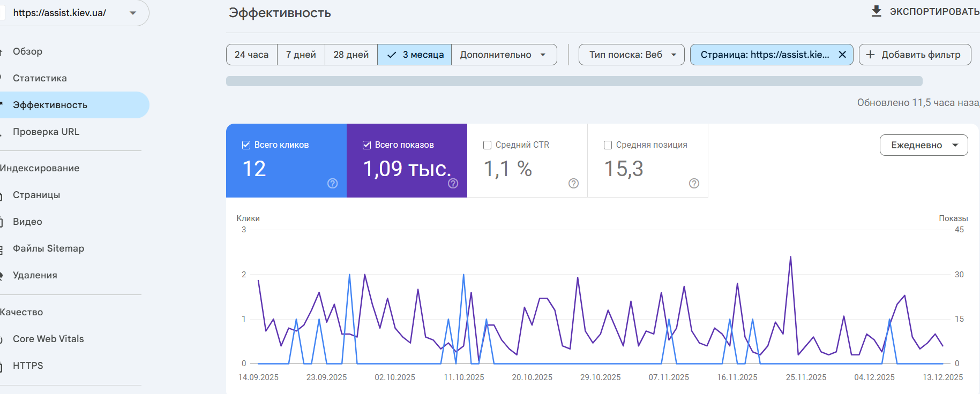This screenshot has height=394, width=980.
Task: Open help icon on Средняя позиция card
Action: pos(694,184)
